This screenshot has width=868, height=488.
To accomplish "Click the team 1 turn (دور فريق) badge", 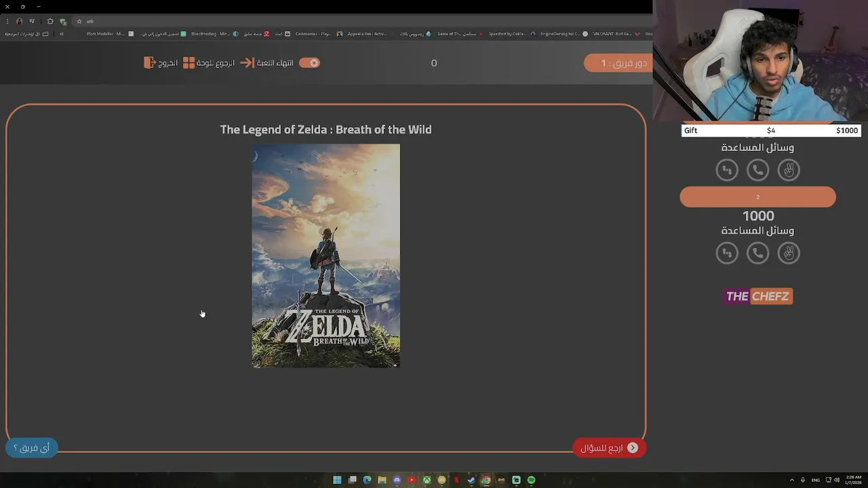I will [618, 63].
